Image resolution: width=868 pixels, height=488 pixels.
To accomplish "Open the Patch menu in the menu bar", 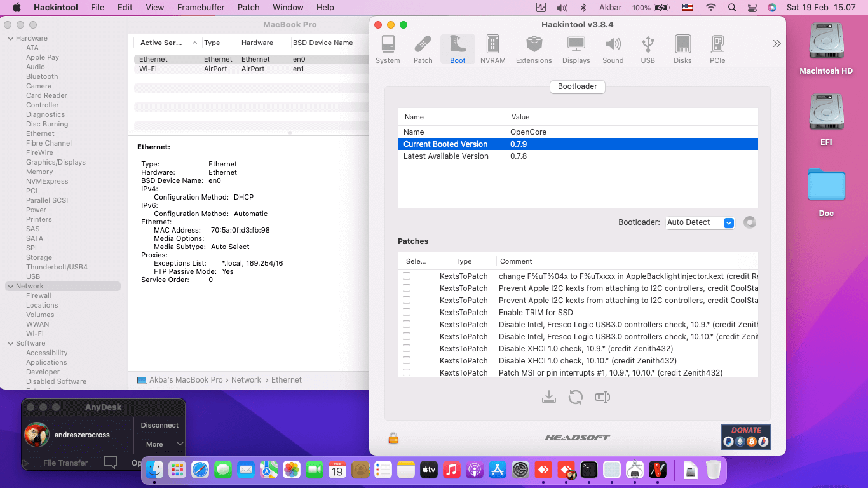I will click(x=248, y=8).
